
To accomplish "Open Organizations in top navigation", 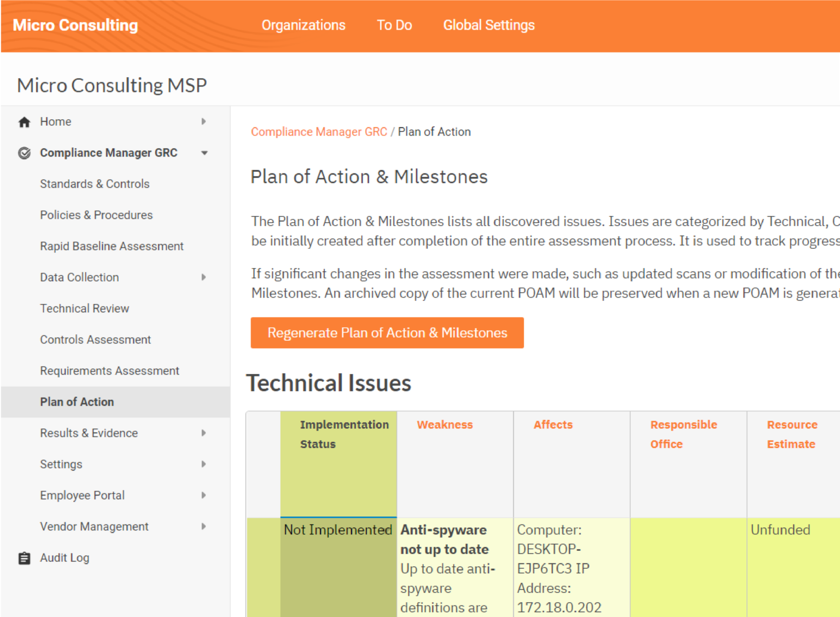I will coord(304,25).
